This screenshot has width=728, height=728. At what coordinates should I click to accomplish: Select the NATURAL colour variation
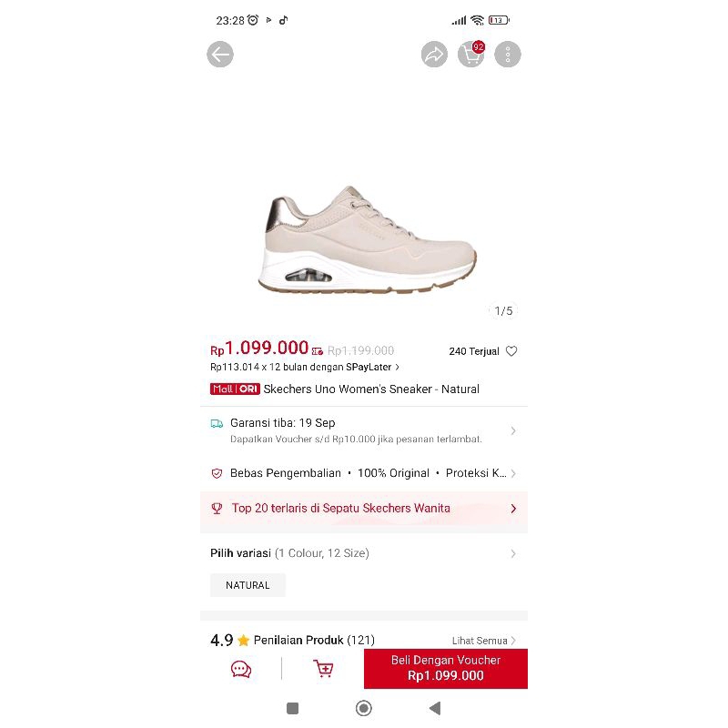coord(248,585)
